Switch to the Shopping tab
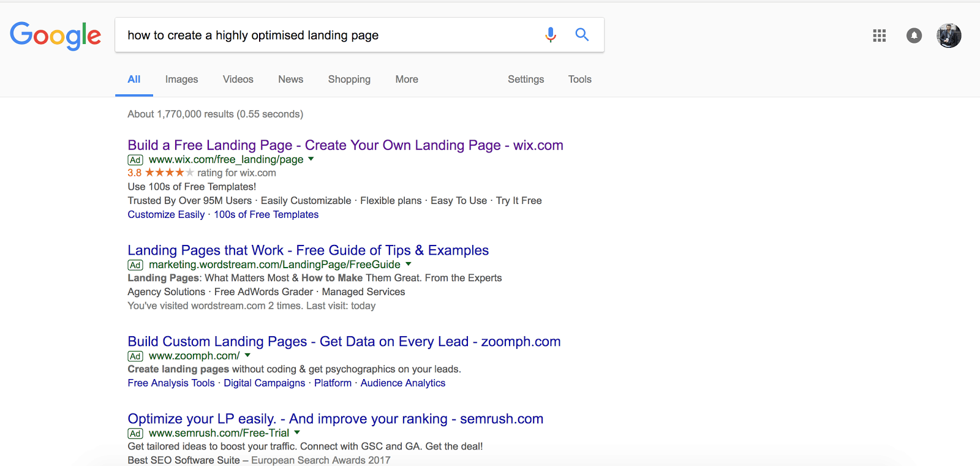Viewport: 980px width, 466px height. pos(349,79)
